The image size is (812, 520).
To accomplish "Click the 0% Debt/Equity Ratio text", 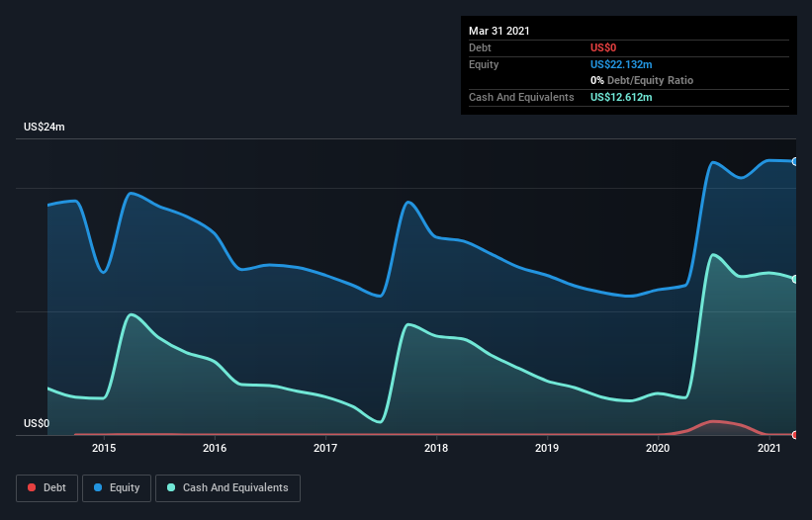I will click(x=642, y=80).
